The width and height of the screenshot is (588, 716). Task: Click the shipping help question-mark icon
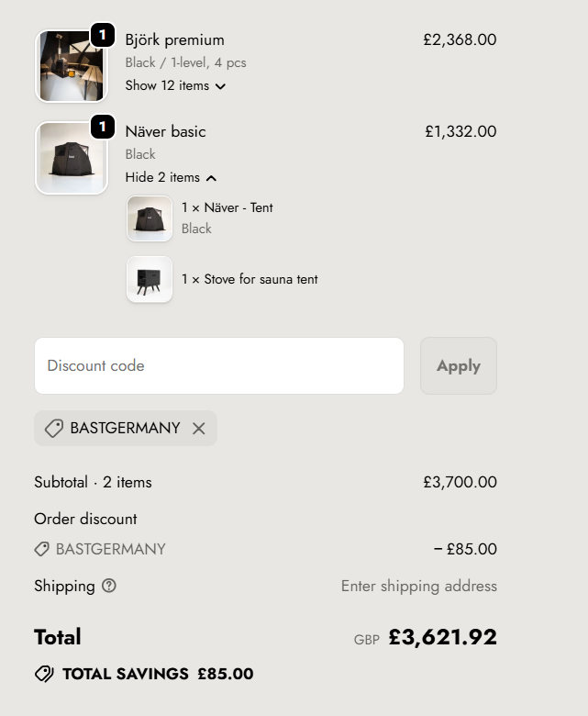109,586
